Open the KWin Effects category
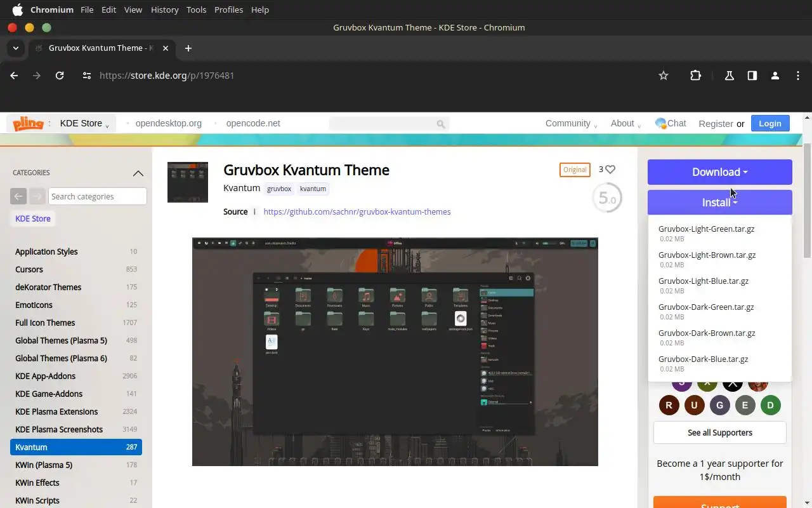This screenshot has height=508, width=812. point(76,483)
